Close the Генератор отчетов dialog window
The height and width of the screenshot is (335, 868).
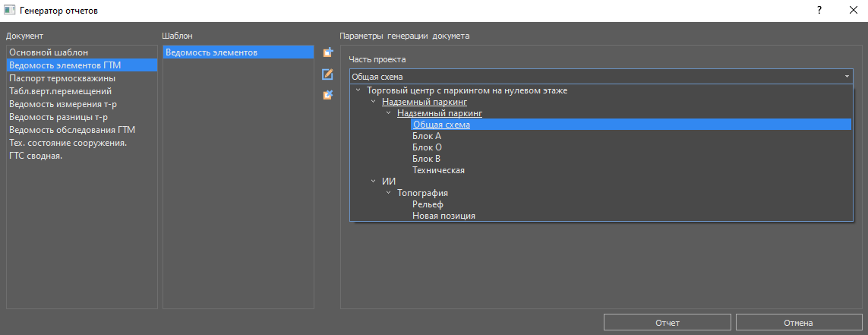tap(851, 11)
